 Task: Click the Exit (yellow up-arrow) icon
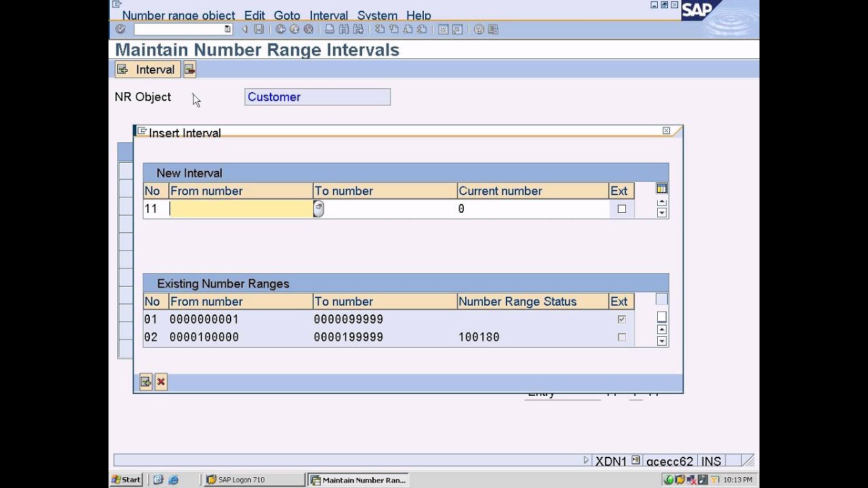294,29
